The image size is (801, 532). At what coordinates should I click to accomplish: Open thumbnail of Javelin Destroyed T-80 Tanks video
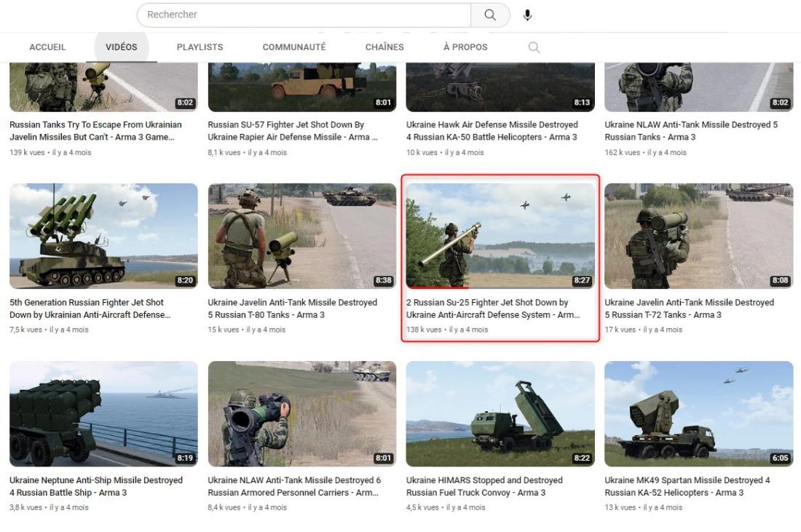[302, 236]
